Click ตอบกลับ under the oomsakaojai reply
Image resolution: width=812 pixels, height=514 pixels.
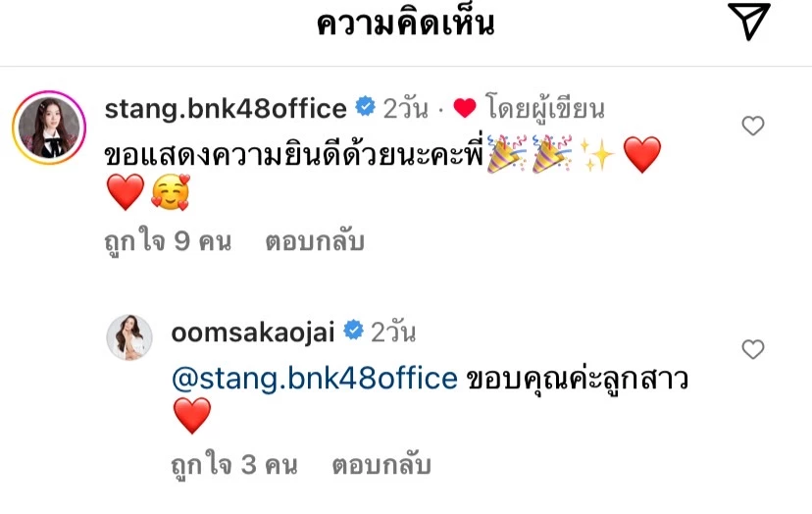coord(381,465)
